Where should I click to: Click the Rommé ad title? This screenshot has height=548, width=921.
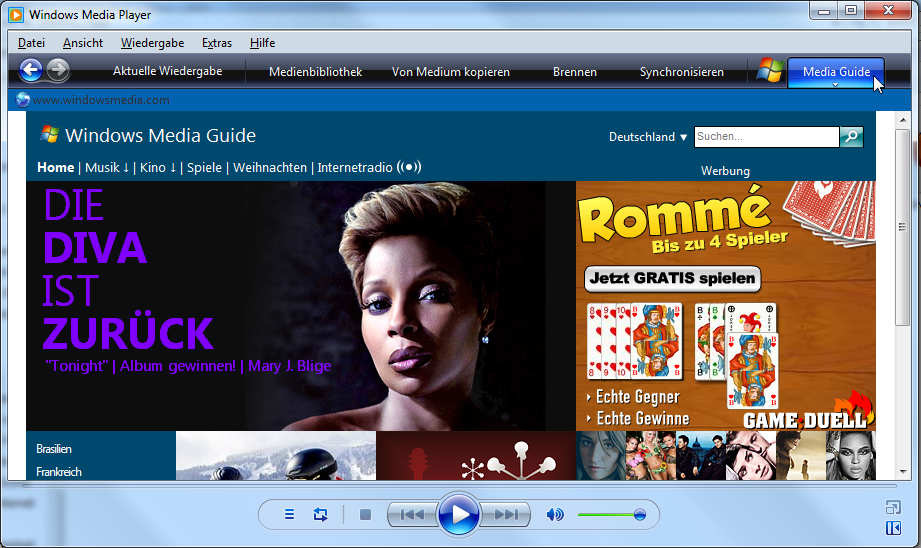674,216
